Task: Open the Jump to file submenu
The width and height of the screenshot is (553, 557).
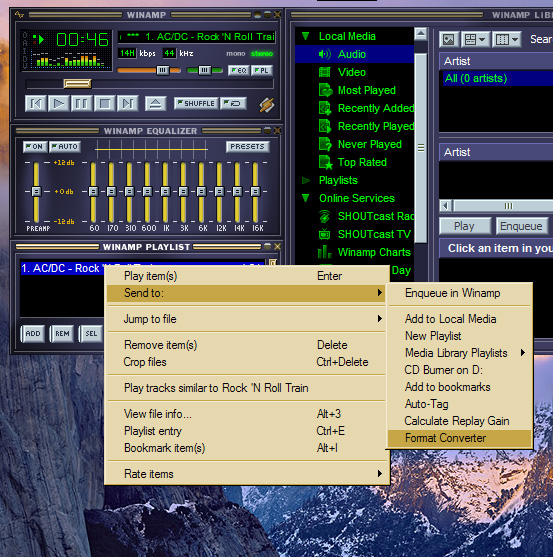Action: tap(246, 319)
